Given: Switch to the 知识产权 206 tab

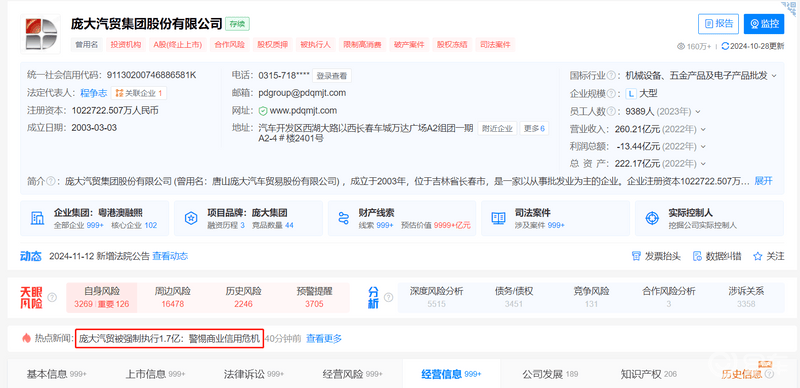Looking at the screenshot, I should [649, 374].
